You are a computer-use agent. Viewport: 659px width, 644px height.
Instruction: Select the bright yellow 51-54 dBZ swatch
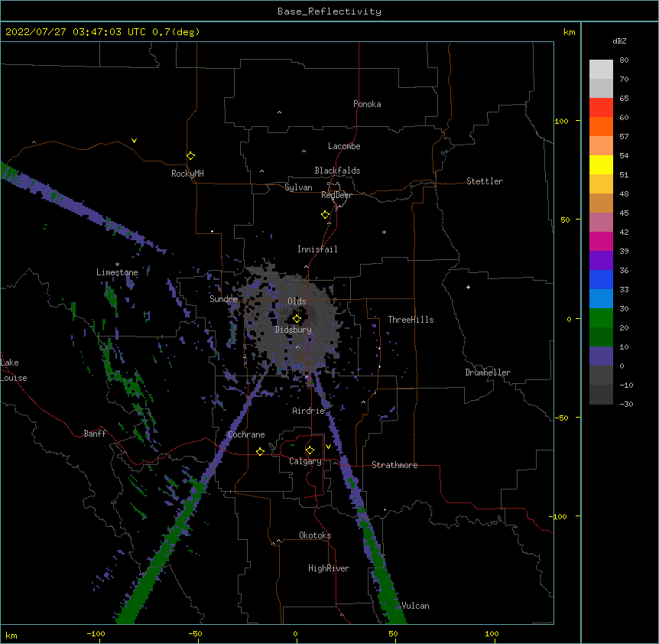point(601,164)
